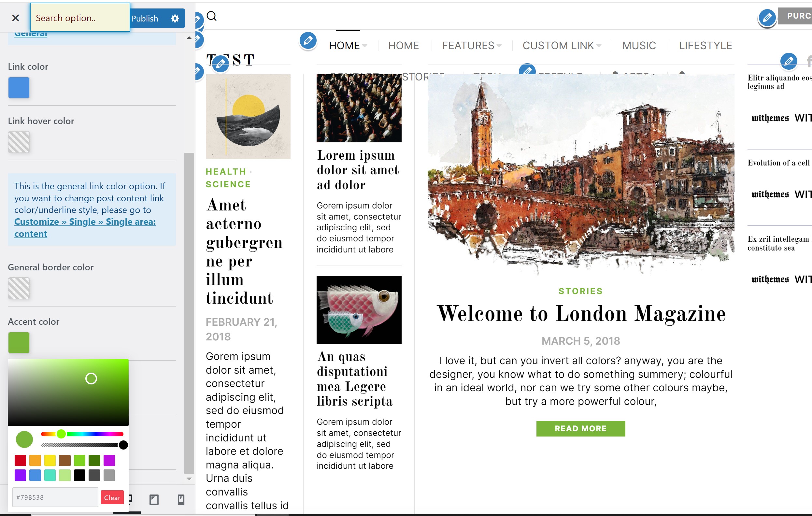Click the red Clear button
The image size is (812, 516).
[112, 497]
